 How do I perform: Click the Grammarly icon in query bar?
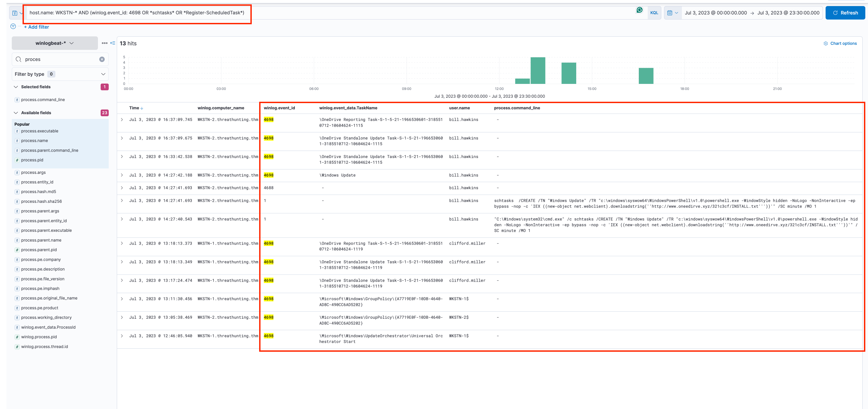click(639, 10)
